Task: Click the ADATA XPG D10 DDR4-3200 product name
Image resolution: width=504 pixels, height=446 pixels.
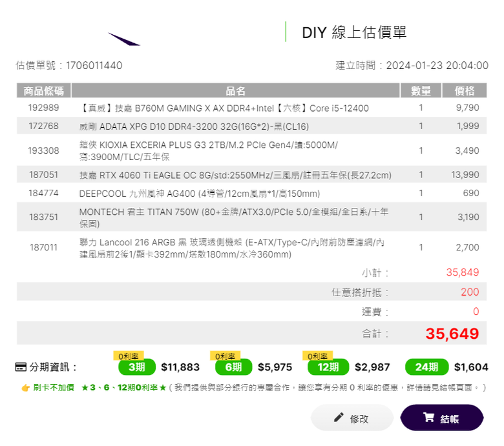Action: [x=194, y=127]
